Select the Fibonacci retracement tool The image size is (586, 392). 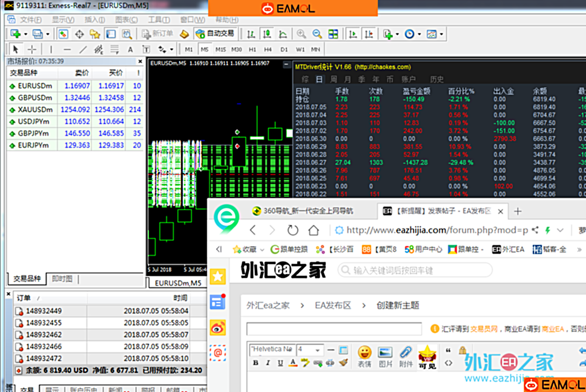[114, 49]
